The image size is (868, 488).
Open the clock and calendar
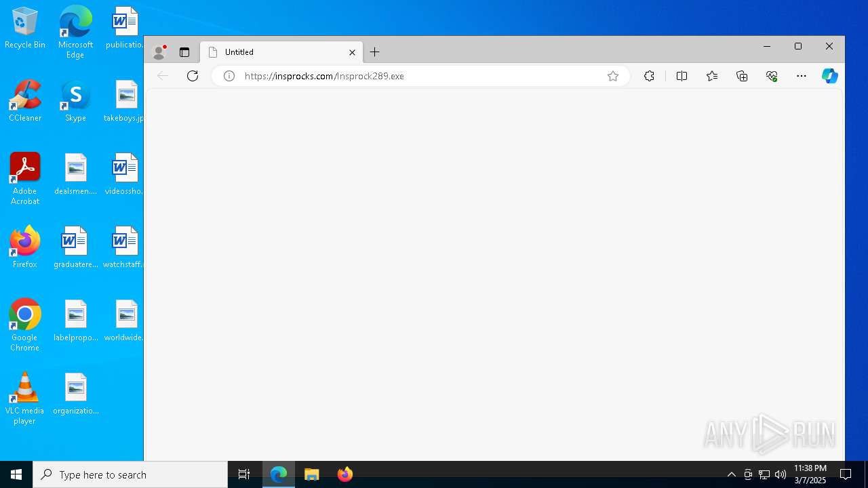point(810,474)
